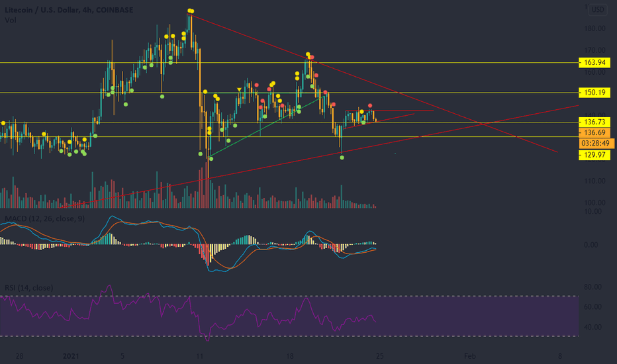Viewport: 617px width, 364px height.
Task: Open the RSI (14, close) indicator label
Action: [x=28, y=288]
